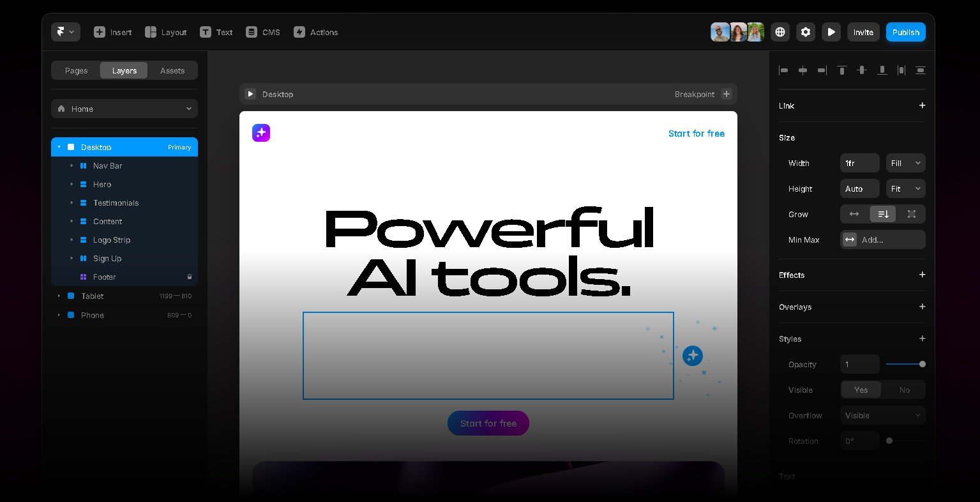Image resolution: width=980 pixels, height=502 pixels.
Task: Click the Footer grid component icon
Action: click(83, 277)
